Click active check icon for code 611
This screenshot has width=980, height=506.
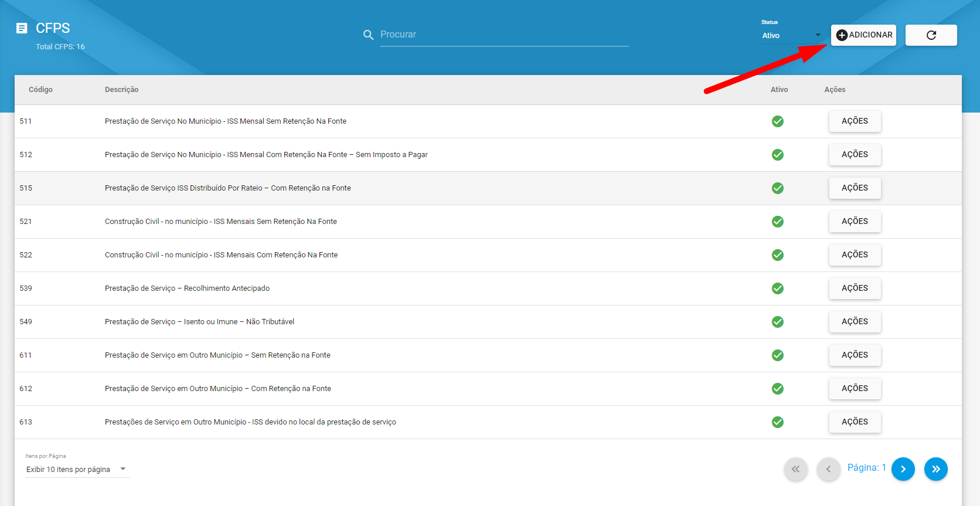point(778,355)
